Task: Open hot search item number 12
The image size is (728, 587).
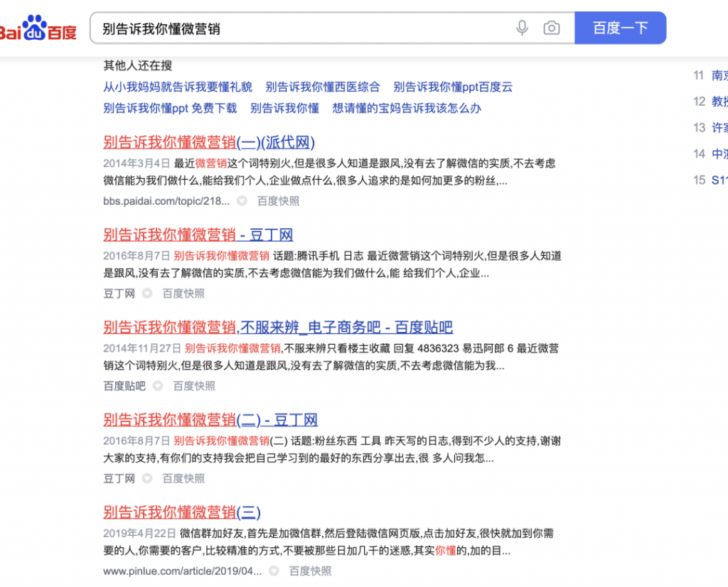Action: click(x=710, y=101)
